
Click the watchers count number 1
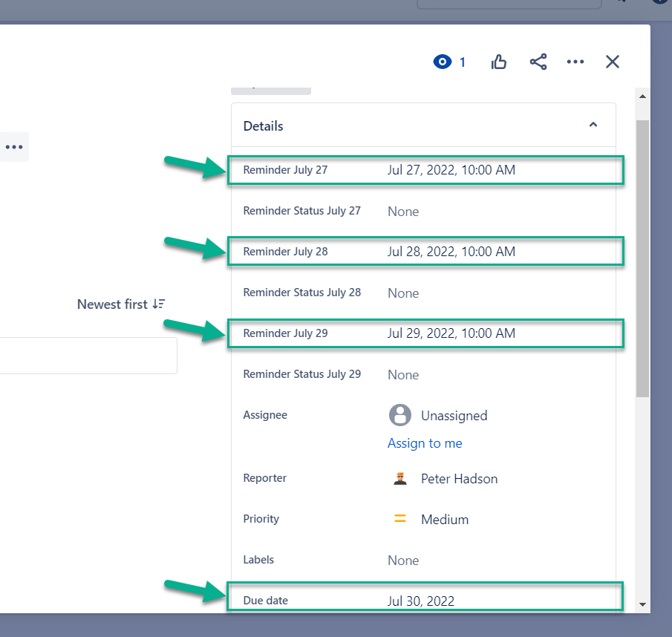[x=463, y=62]
